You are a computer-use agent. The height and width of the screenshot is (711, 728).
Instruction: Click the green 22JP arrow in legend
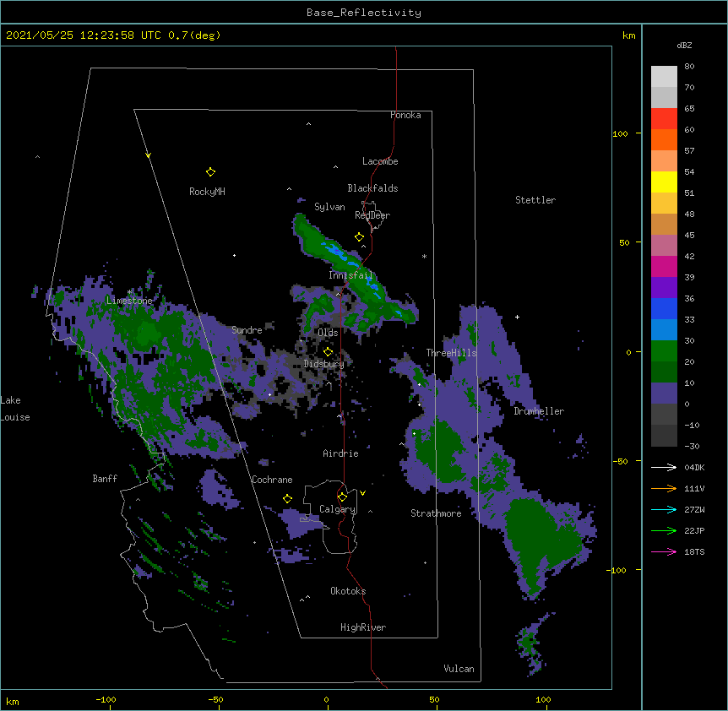[x=664, y=530]
